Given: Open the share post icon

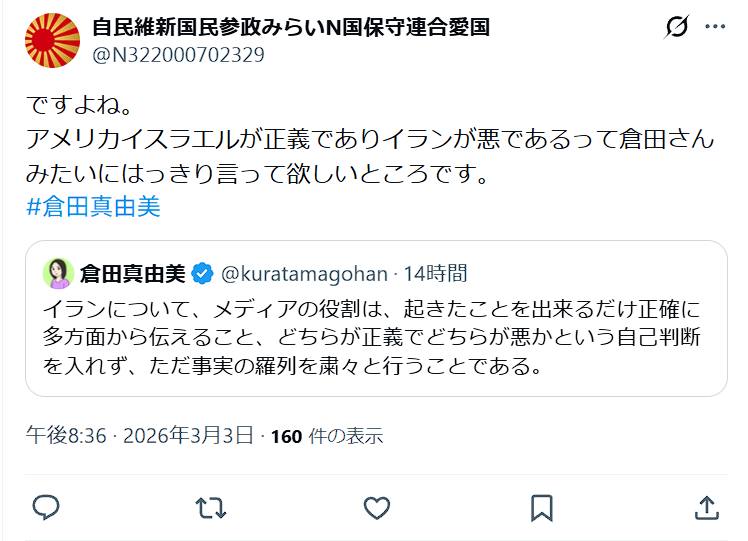Looking at the screenshot, I should (706, 507).
